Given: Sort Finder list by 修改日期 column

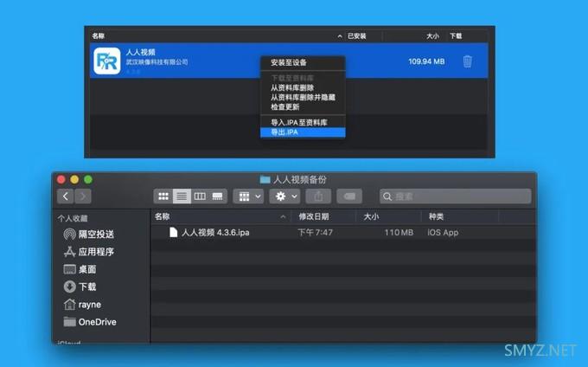Looking at the screenshot, I should click(314, 216).
